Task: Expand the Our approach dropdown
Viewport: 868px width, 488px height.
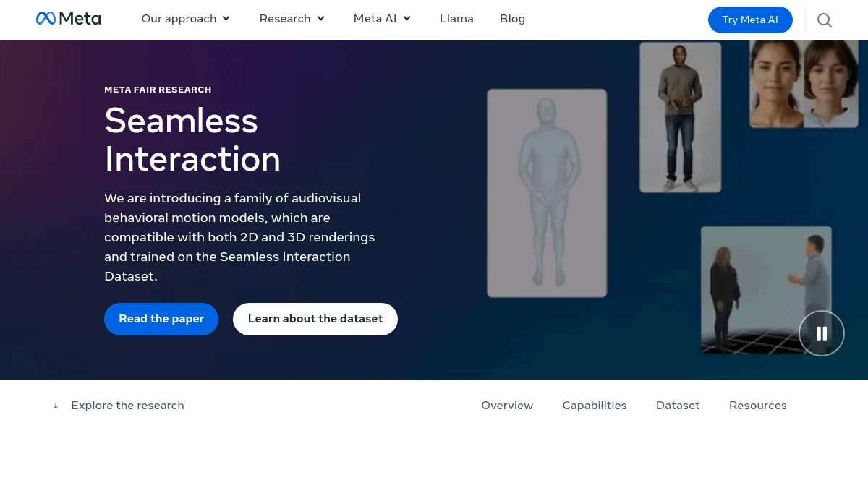Action: [x=185, y=19]
